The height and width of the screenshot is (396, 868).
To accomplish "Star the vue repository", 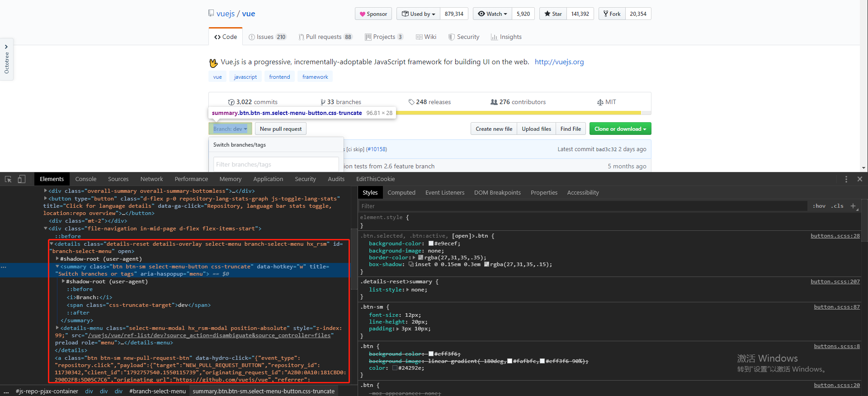I will [553, 14].
